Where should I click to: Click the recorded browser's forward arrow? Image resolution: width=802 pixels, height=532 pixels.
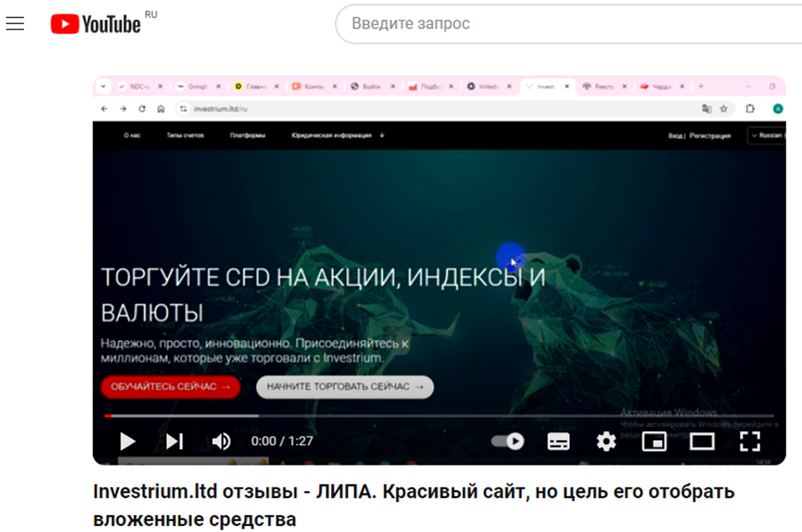[123, 109]
